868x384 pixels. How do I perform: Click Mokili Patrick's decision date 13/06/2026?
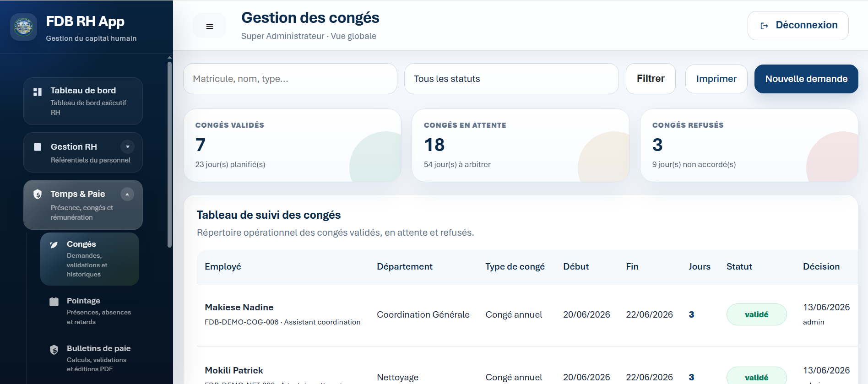pos(826,370)
